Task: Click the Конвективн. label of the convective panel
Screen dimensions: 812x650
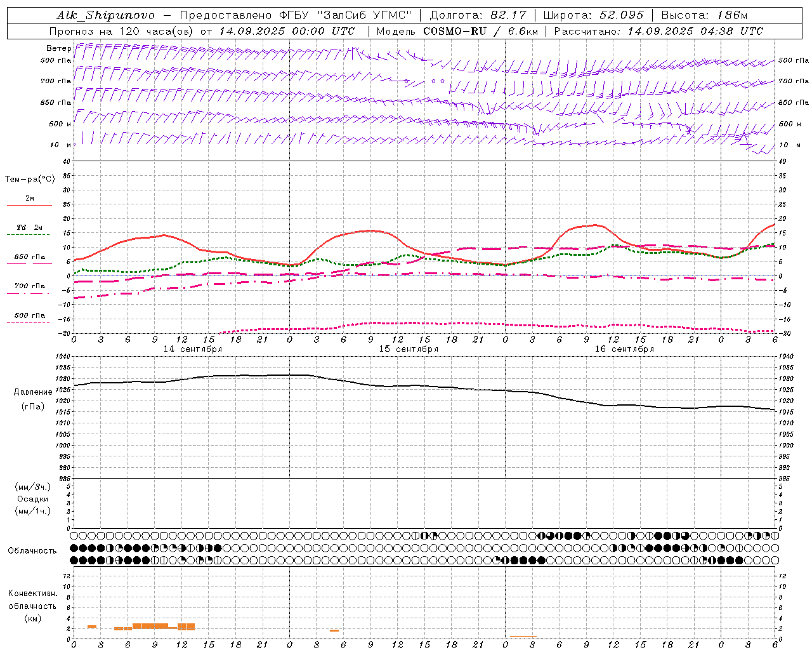Action: tap(32, 594)
